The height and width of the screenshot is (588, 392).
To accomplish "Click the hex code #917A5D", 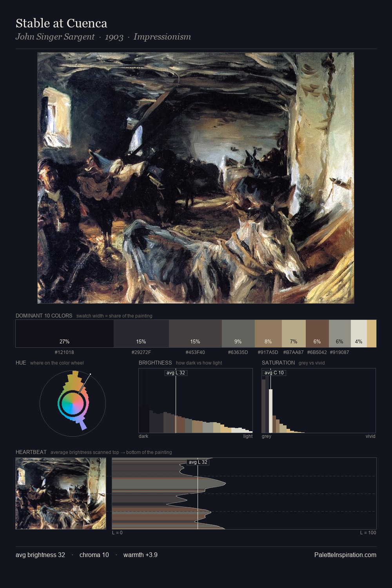I will point(268,352).
